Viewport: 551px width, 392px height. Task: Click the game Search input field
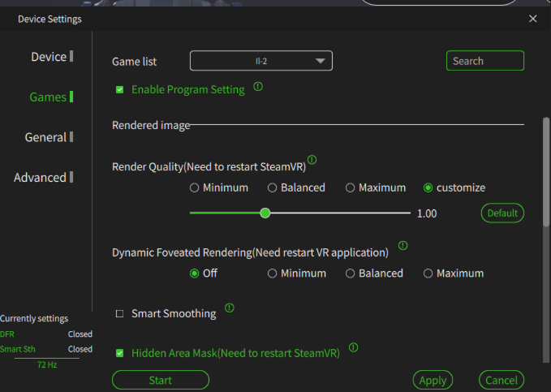pyautogui.click(x=485, y=61)
